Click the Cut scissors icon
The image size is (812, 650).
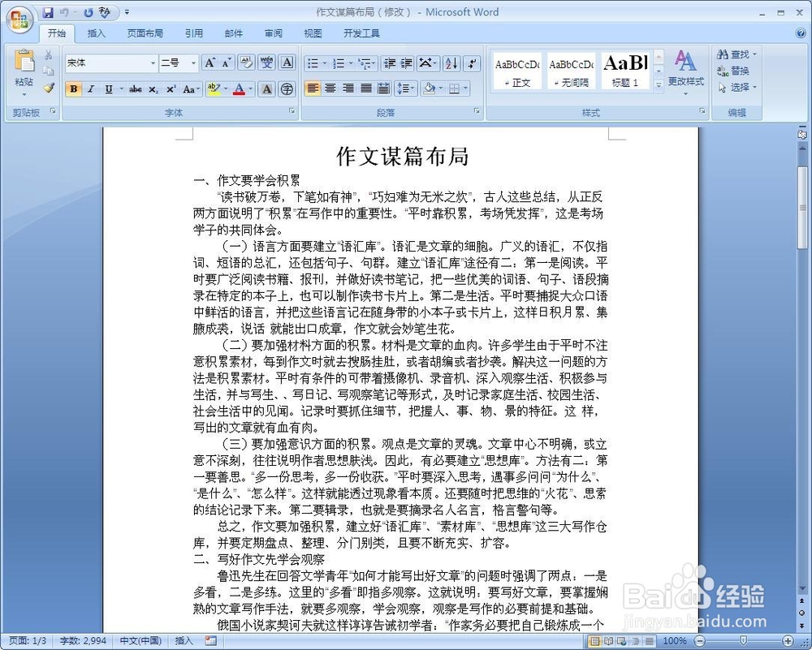pos(49,54)
